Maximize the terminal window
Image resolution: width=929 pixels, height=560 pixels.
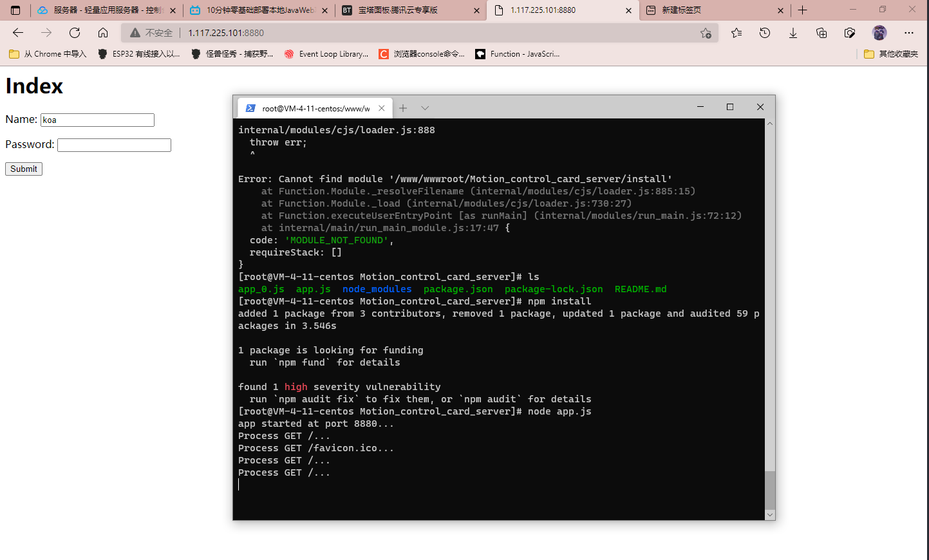[730, 107]
